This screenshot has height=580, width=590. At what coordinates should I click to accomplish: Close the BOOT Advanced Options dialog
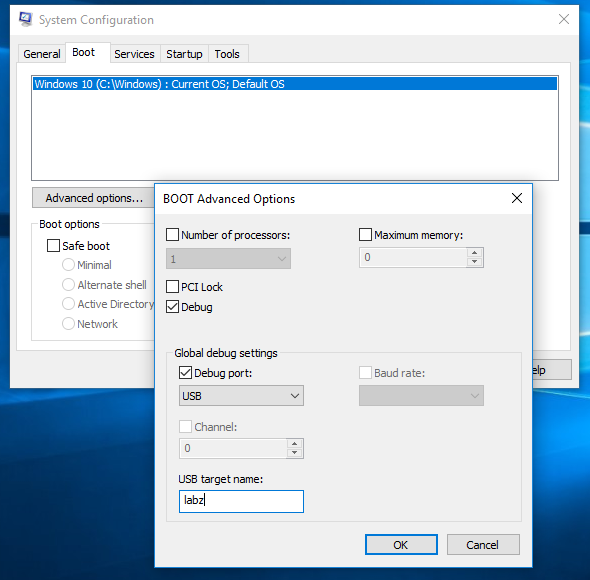[x=517, y=198]
